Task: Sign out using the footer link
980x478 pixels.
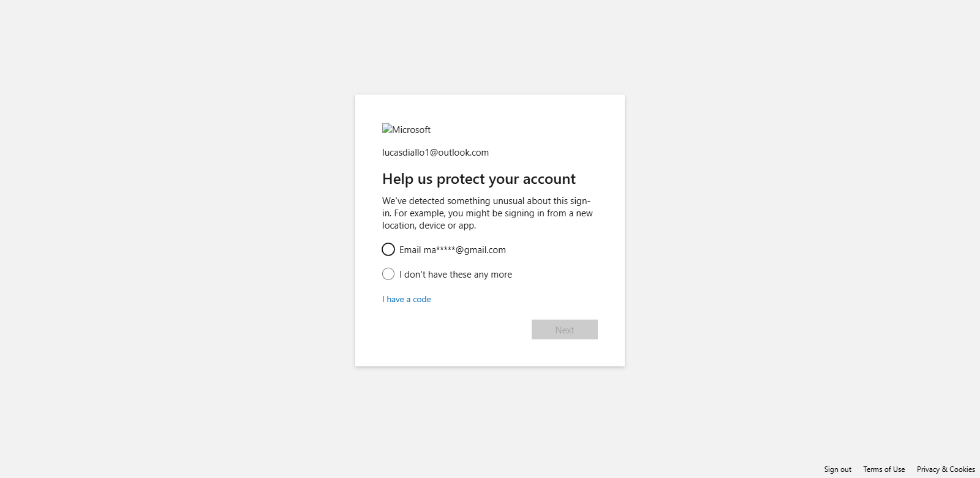Action: pyautogui.click(x=837, y=469)
